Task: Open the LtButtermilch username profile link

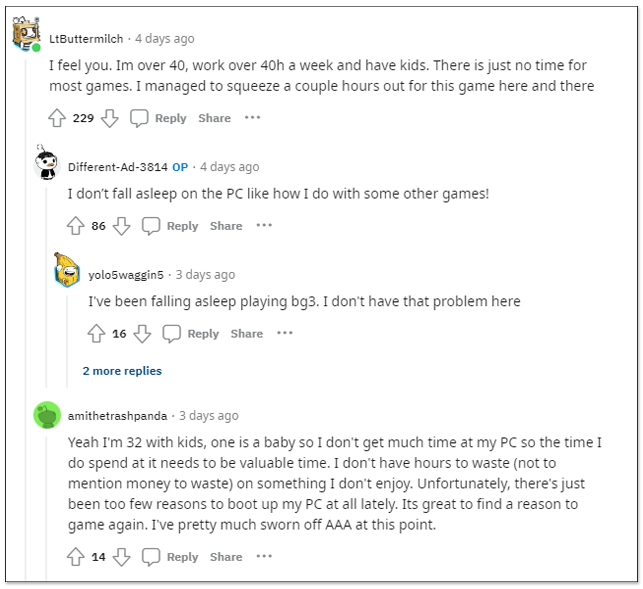Action: [x=86, y=39]
